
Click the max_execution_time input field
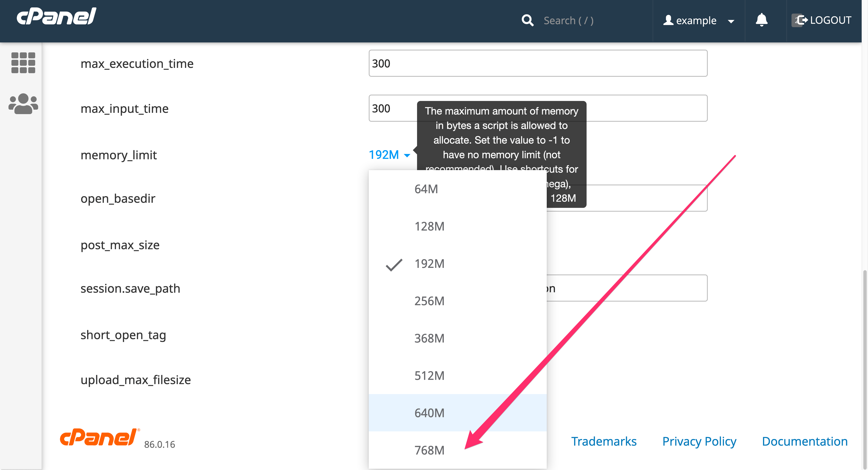(x=538, y=63)
